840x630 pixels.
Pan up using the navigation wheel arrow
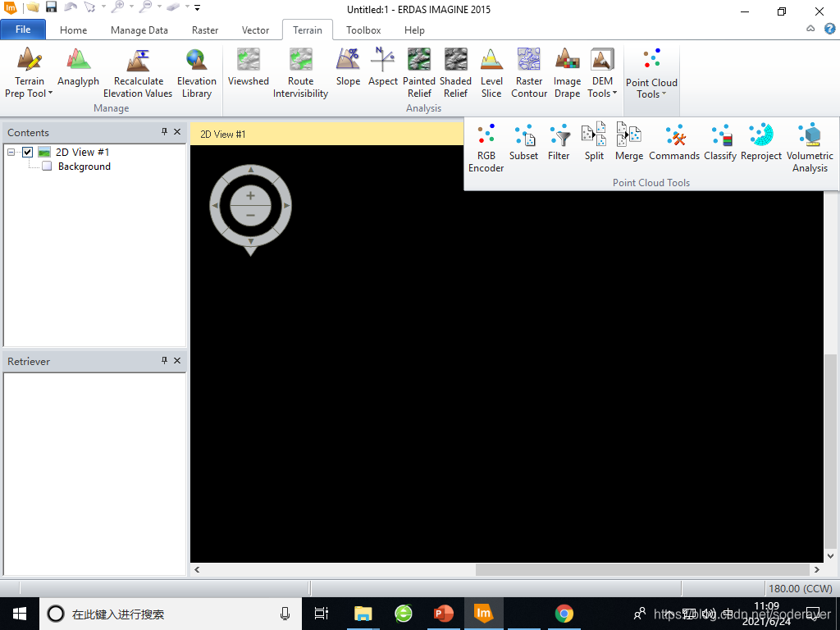(251, 169)
